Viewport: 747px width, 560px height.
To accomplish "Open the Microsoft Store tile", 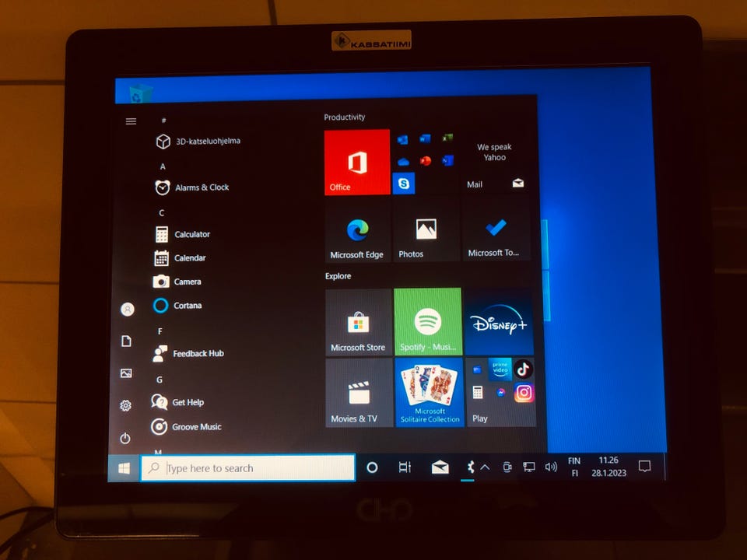I will pos(358,322).
